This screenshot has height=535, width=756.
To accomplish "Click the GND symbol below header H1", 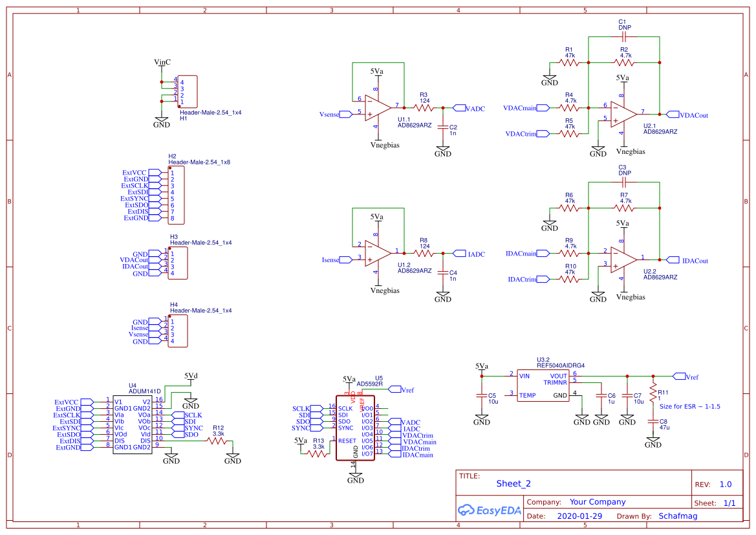I will click(x=162, y=122).
